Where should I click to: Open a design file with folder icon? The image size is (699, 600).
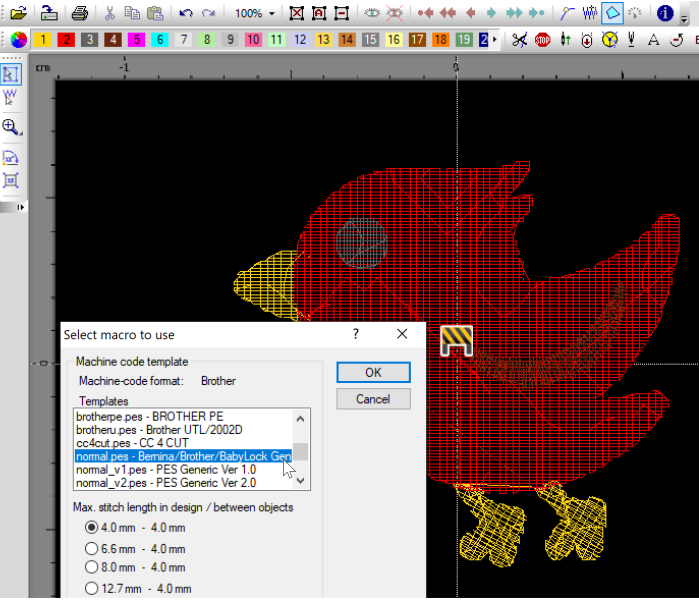18,13
